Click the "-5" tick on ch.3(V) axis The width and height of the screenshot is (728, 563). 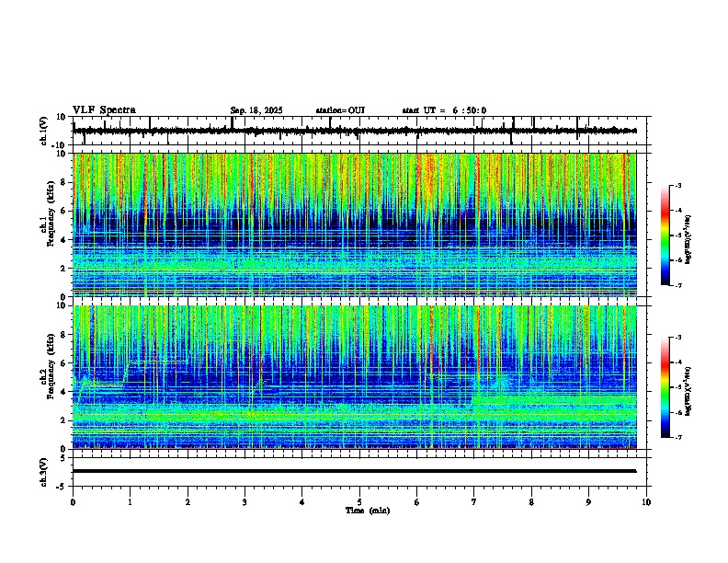point(62,487)
